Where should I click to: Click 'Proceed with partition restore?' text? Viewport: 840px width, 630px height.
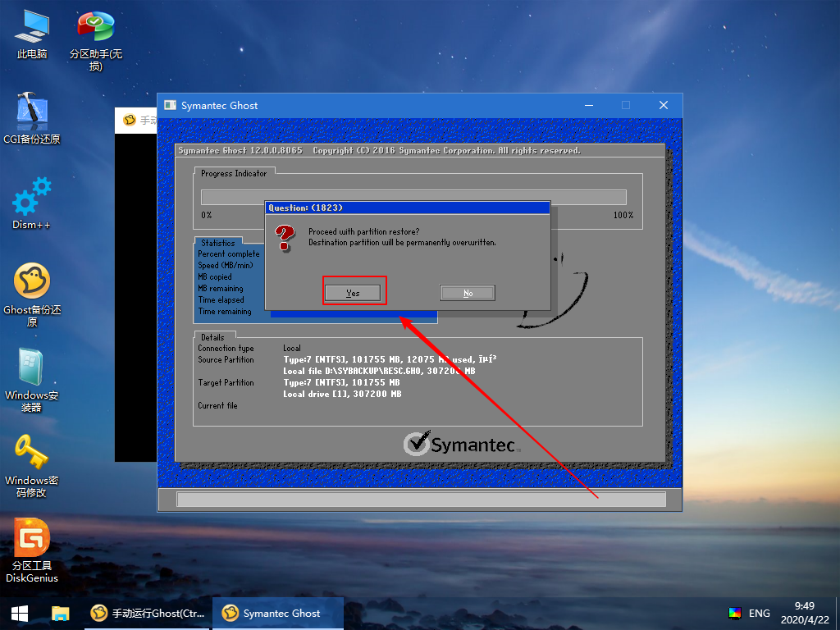point(363,231)
